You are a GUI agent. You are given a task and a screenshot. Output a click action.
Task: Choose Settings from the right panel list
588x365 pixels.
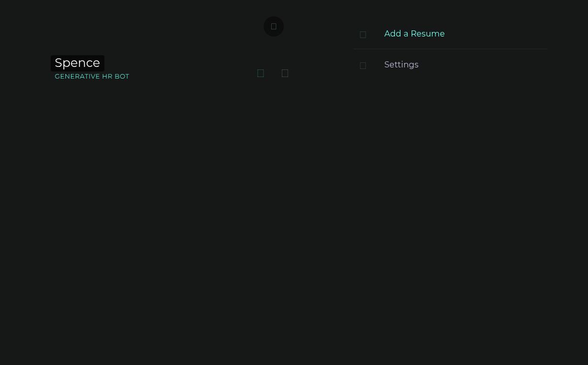click(x=401, y=65)
